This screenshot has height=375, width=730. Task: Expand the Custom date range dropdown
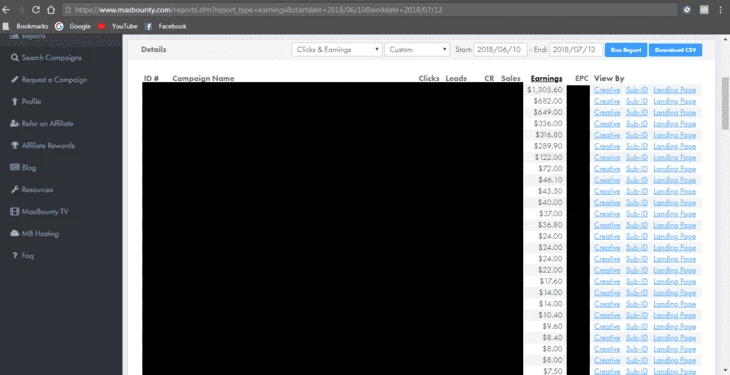pyautogui.click(x=417, y=49)
